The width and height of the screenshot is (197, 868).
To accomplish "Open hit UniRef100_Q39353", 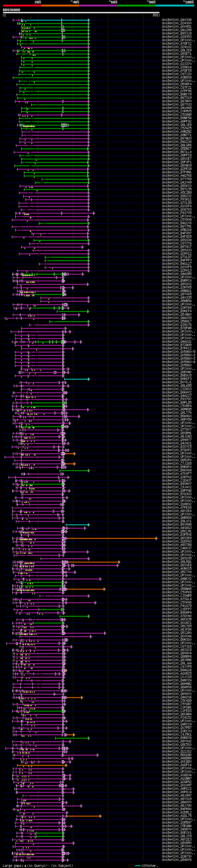I will click(176, 37).
